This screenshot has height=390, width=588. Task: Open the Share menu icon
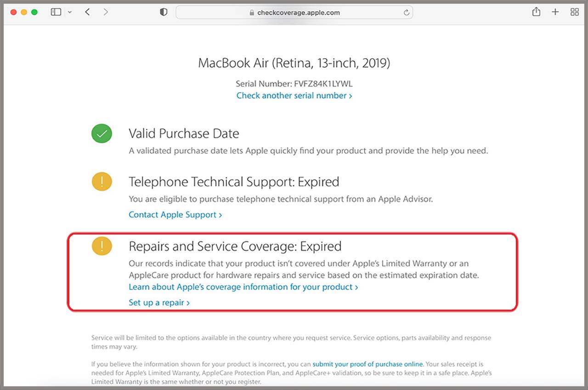tap(536, 12)
